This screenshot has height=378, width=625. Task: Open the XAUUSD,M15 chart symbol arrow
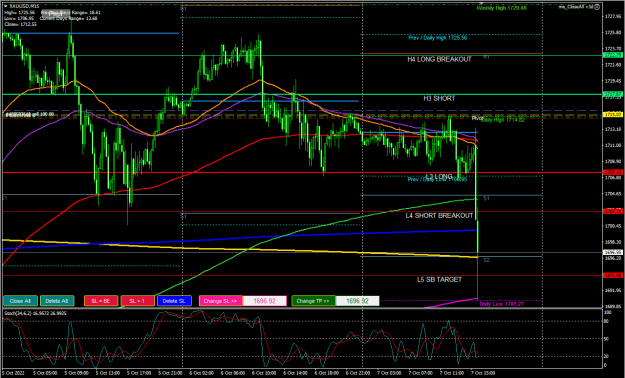(6, 7)
